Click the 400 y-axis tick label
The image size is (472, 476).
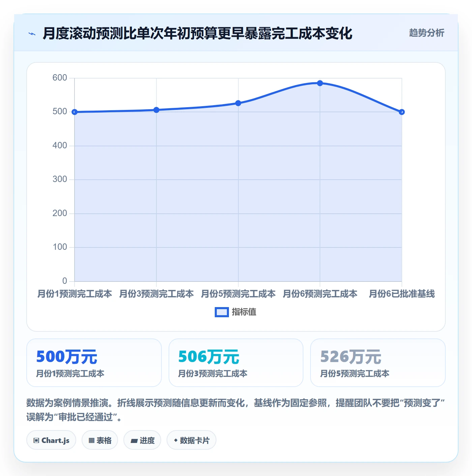60,146
